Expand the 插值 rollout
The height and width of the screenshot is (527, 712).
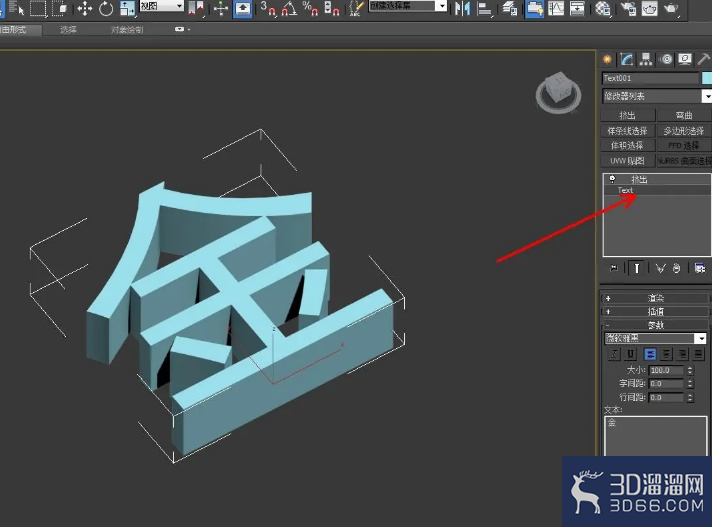pos(655,311)
